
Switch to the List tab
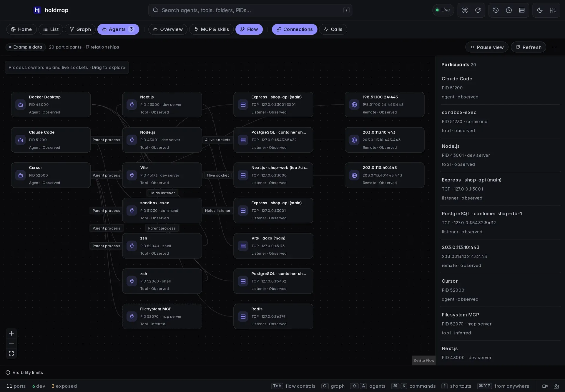pyautogui.click(x=51, y=29)
